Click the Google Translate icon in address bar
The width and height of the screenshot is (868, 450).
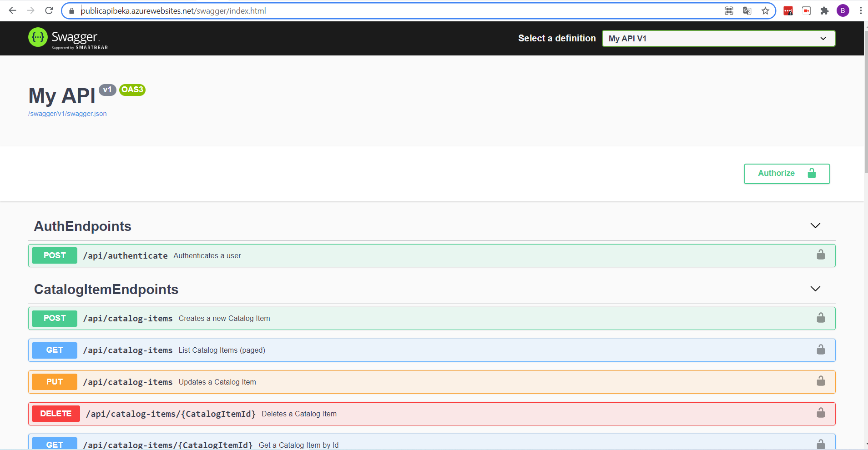[x=747, y=10]
